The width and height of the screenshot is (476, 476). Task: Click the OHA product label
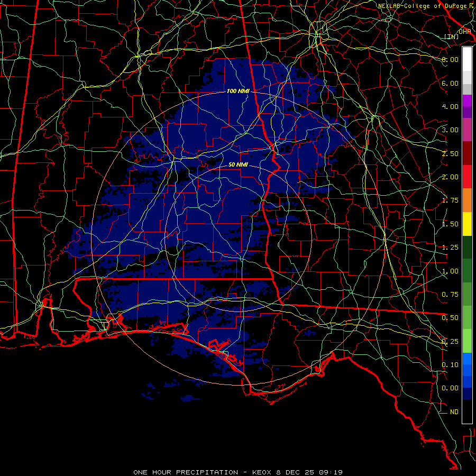pyautogui.click(x=464, y=31)
